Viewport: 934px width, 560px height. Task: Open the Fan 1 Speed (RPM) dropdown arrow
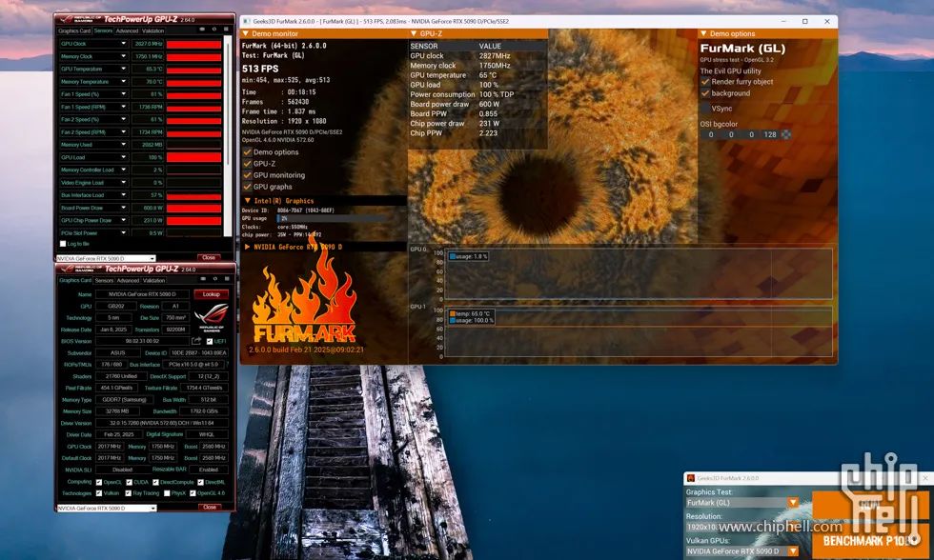[x=123, y=107]
